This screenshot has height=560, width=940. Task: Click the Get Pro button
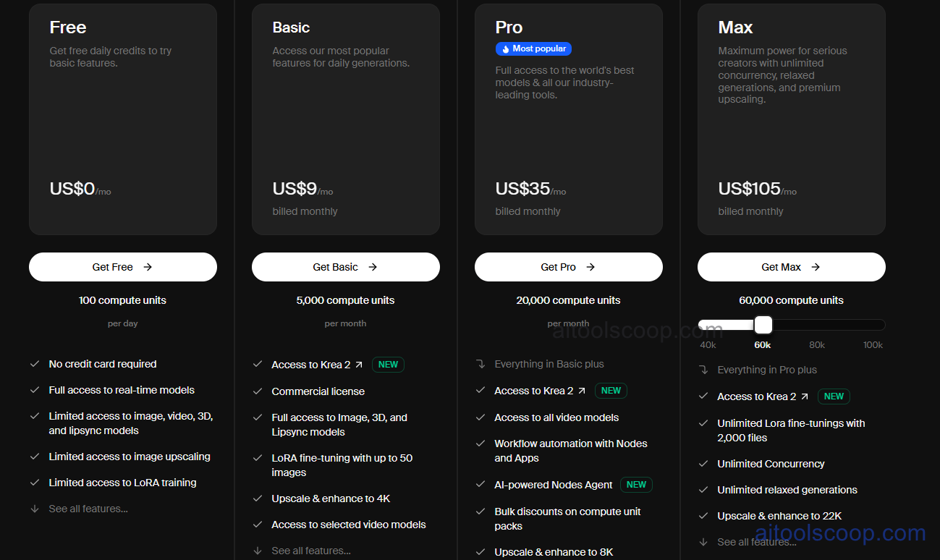click(x=569, y=267)
